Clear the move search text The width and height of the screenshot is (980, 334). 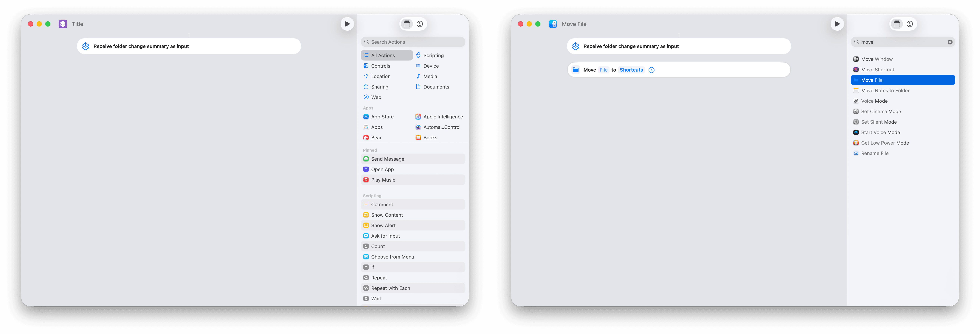[950, 42]
